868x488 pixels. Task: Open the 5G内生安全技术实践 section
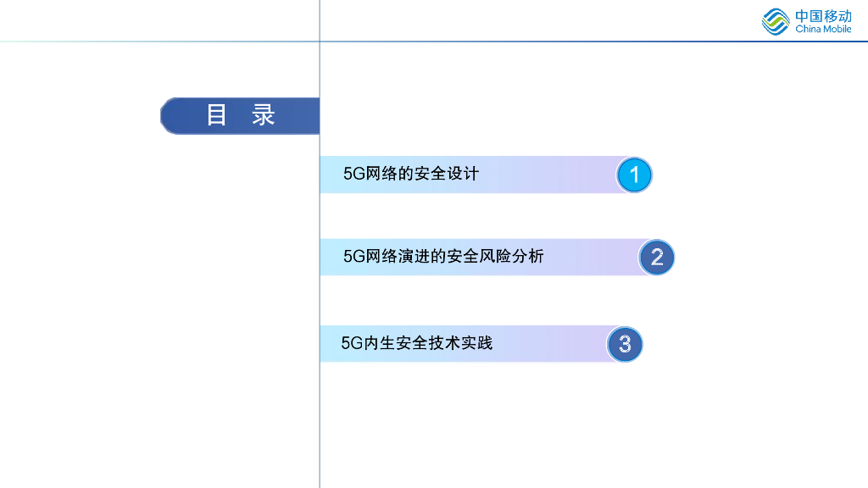pyautogui.click(x=416, y=343)
